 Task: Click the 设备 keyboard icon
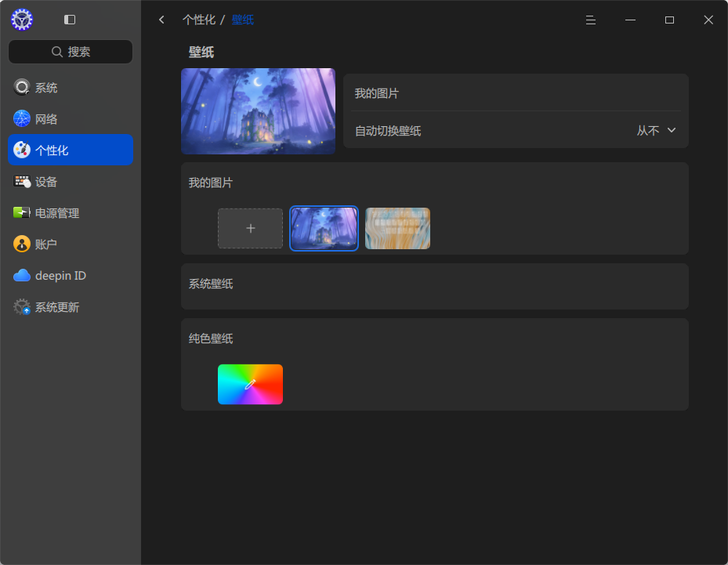(21, 182)
